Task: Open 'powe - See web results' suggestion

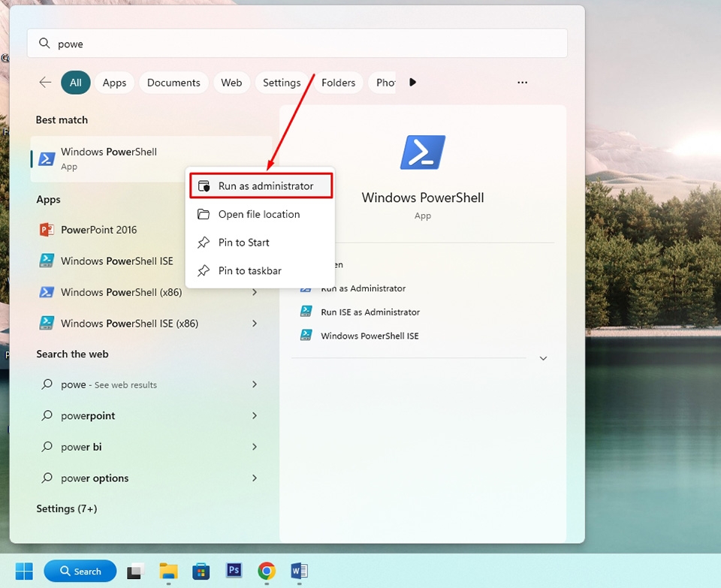Action: pos(108,384)
